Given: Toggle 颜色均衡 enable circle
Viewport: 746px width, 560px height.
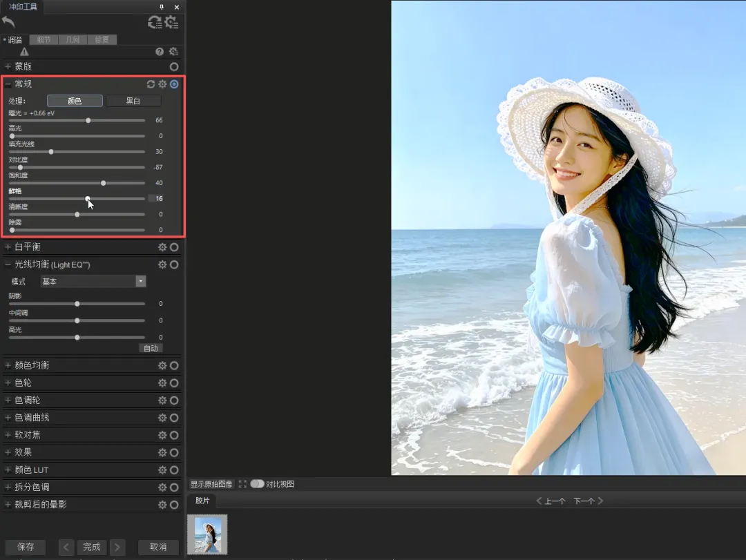Looking at the screenshot, I should click(175, 365).
